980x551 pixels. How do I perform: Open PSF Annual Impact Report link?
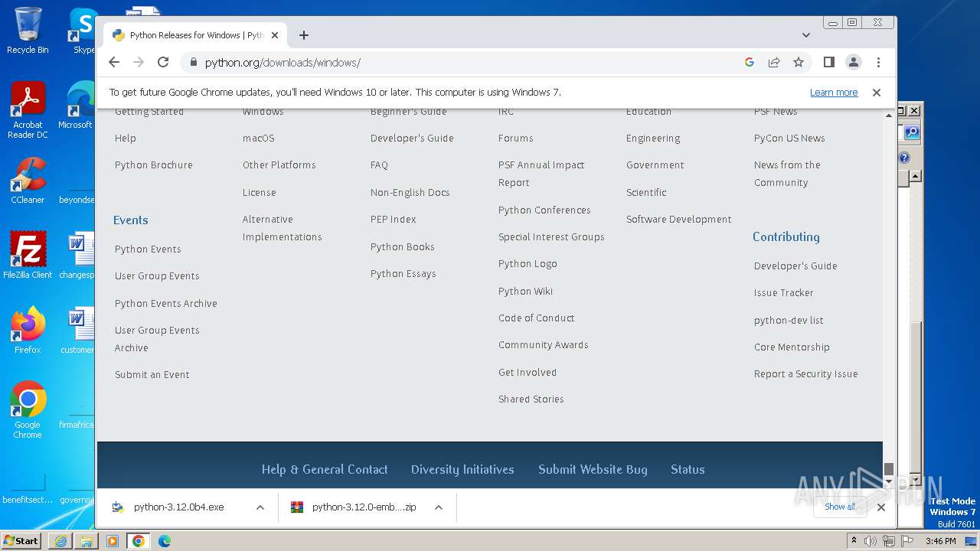tap(541, 174)
